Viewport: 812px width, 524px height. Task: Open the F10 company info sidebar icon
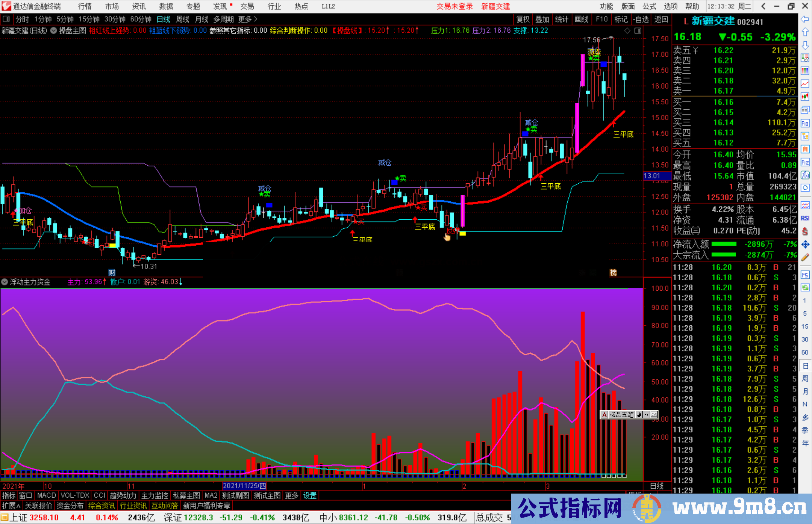(x=805, y=123)
